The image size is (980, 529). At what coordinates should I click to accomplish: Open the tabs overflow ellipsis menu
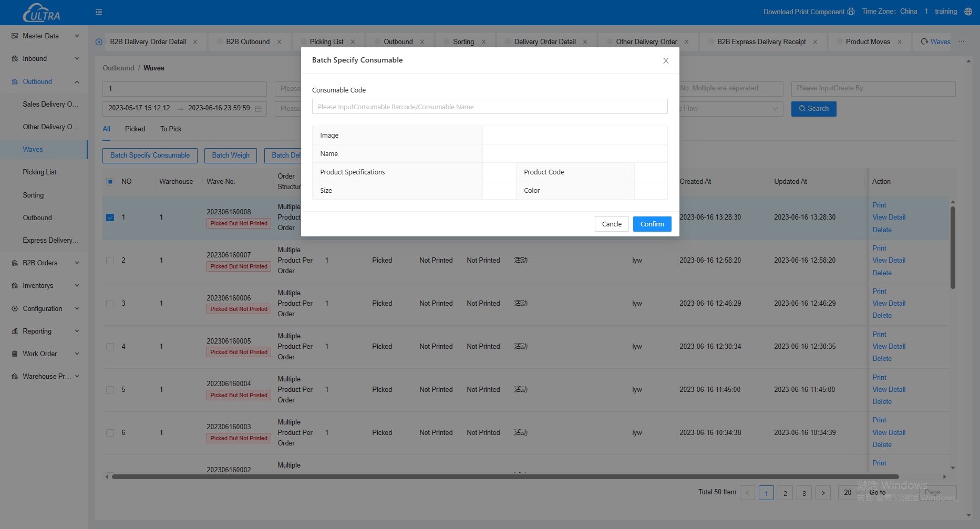pos(962,42)
